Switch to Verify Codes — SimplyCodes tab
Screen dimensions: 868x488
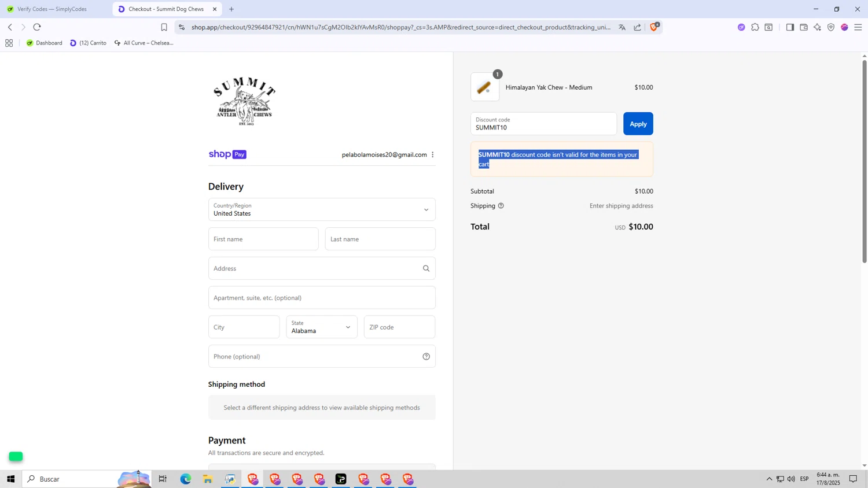point(52,9)
